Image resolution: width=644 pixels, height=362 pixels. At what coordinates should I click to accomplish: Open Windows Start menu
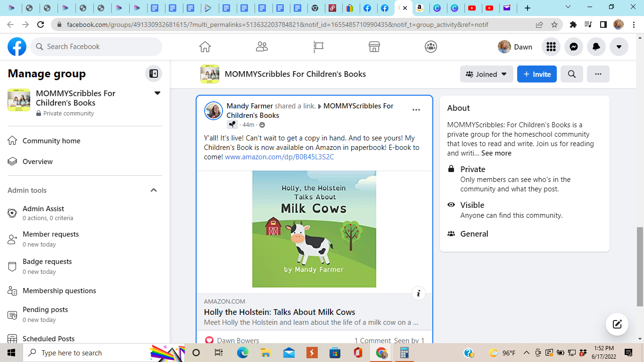(11, 353)
